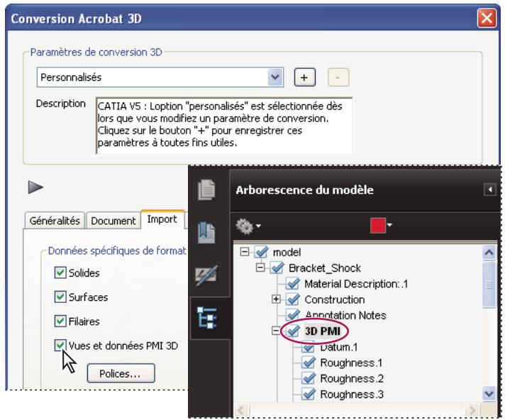Click the red background color swatch
The image size is (505, 420).
pyautogui.click(x=378, y=225)
